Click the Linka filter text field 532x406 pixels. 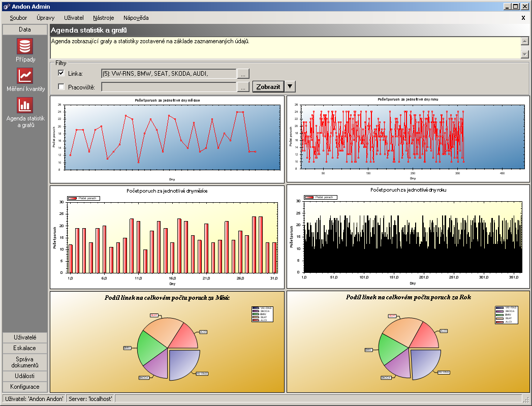(x=169, y=74)
